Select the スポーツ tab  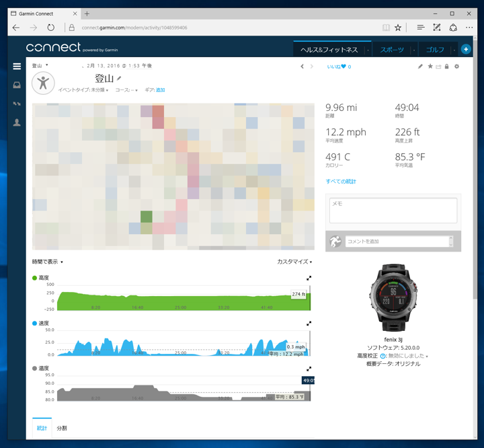click(392, 49)
